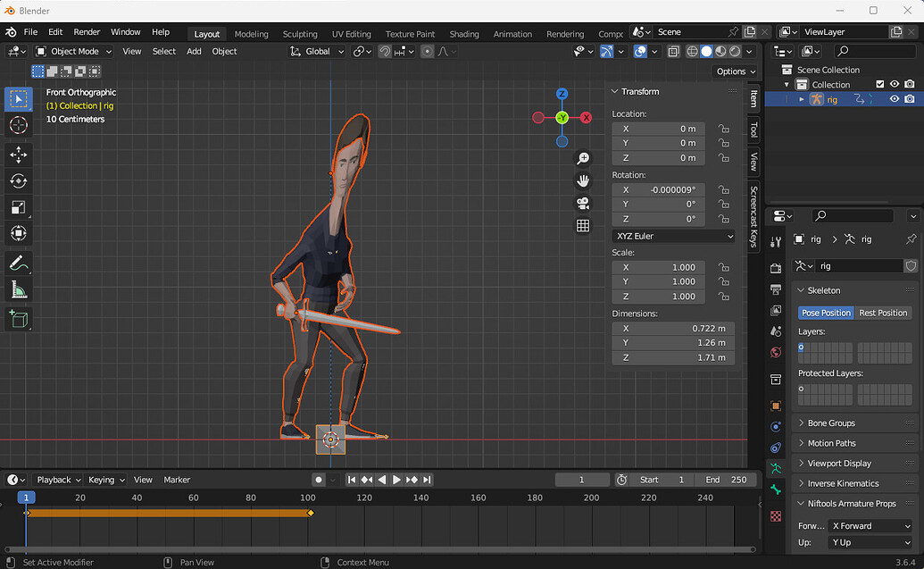This screenshot has height=569, width=924.
Task: Toggle snapping magnet
Action: [x=384, y=51]
